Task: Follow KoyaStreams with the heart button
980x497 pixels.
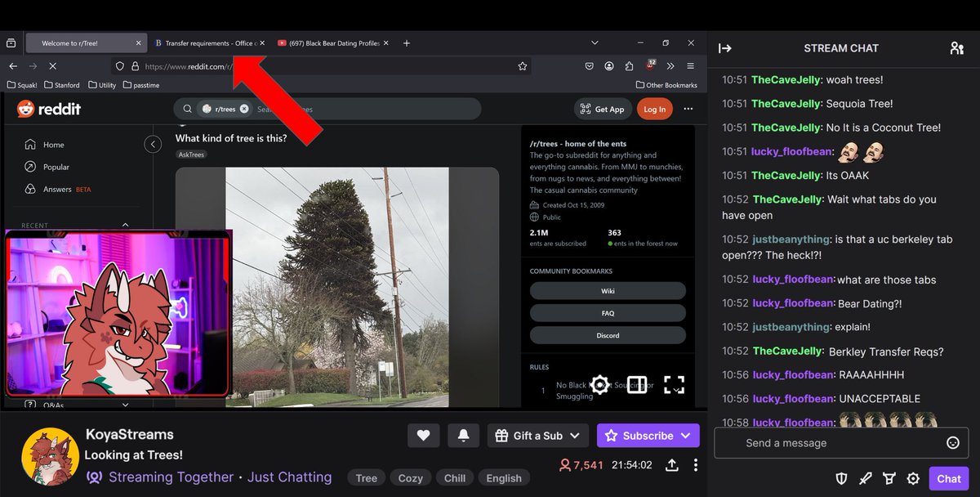Action: [423, 436]
